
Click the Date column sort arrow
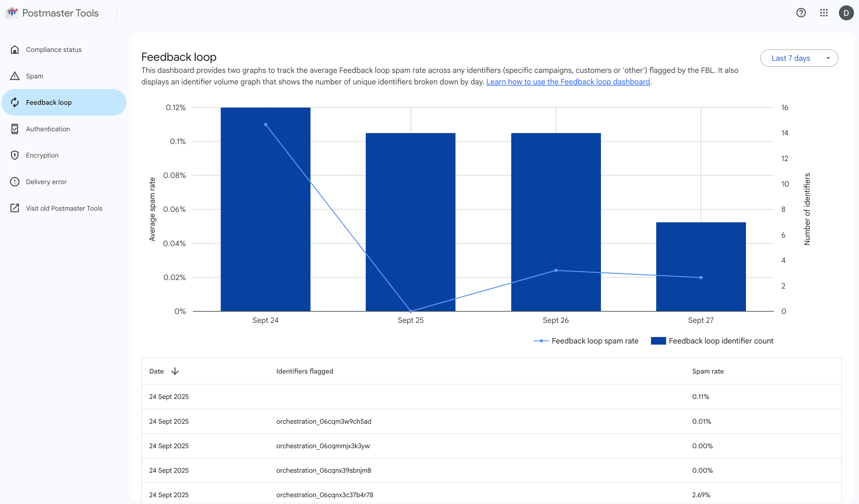coord(175,371)
